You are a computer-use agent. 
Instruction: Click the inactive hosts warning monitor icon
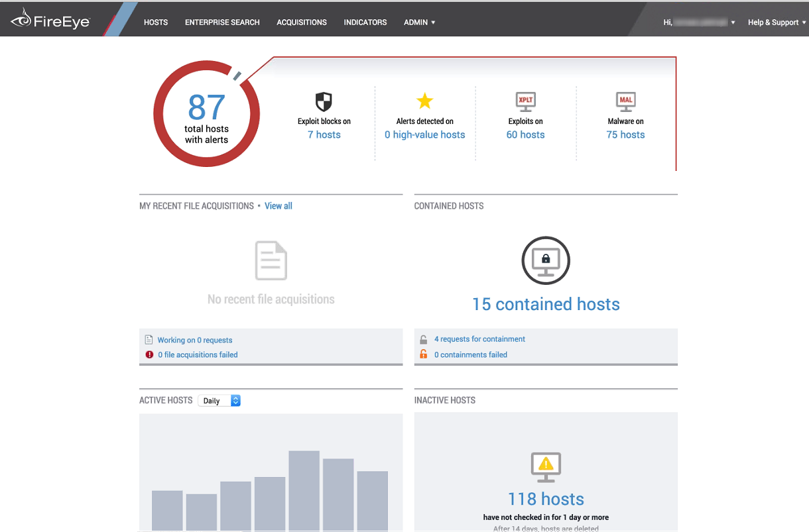point(545,466)
